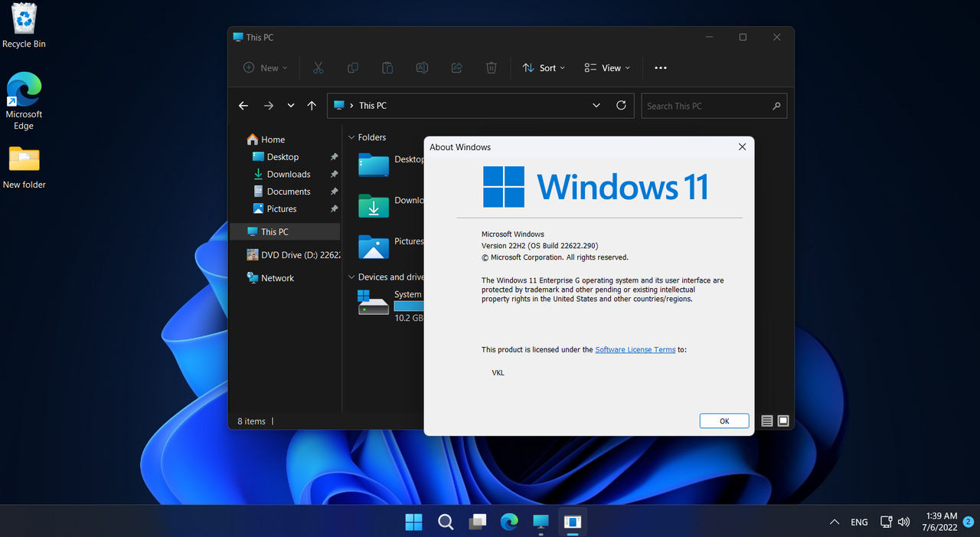Image resolution: width=980 pixels, height=537 pixels.
Task: Click OK in About Windows dialog
Action: [x=724, y=421]
